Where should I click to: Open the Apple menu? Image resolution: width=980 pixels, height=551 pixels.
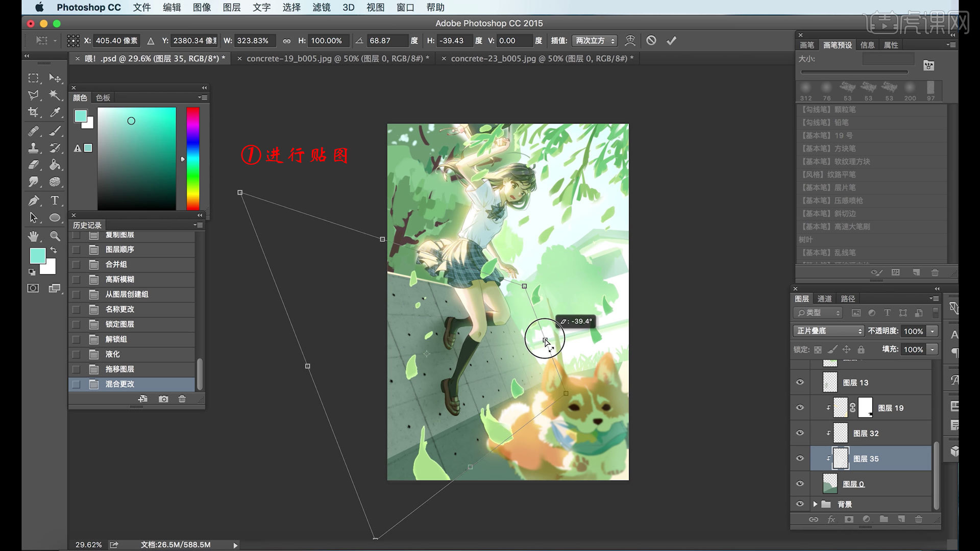(39, 8)
